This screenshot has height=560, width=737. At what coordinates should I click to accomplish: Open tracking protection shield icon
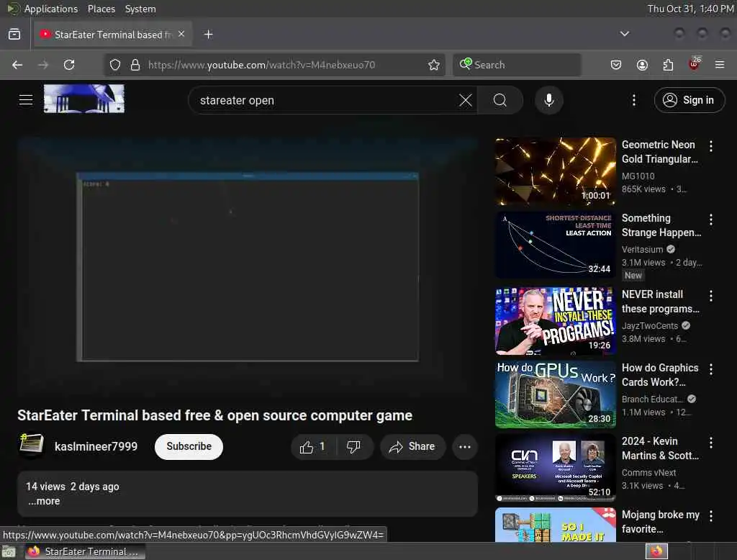tap(115, 65)
